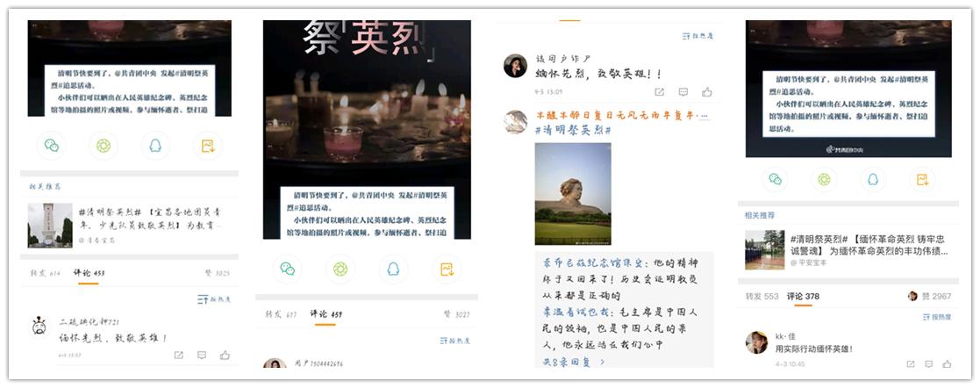980x388 pixels.
Task: Expand the 共8条回复 replies
Action: (573, 362)
